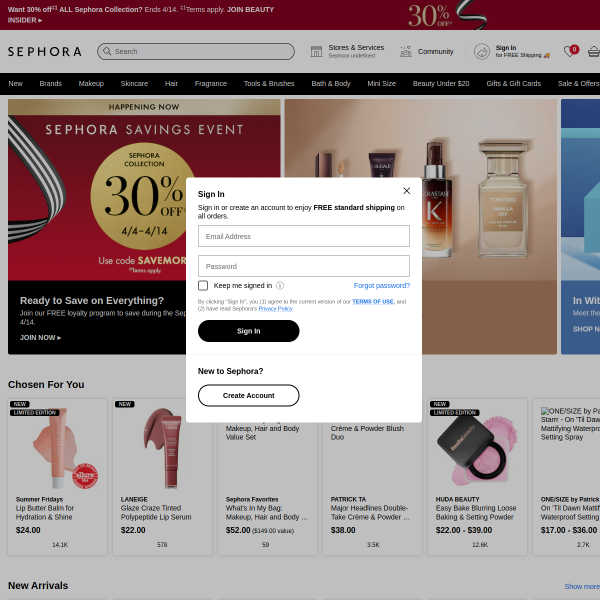600x600 pixels.
Task: Click Ready to Save on Everything? headline
Action: (92, 301)
